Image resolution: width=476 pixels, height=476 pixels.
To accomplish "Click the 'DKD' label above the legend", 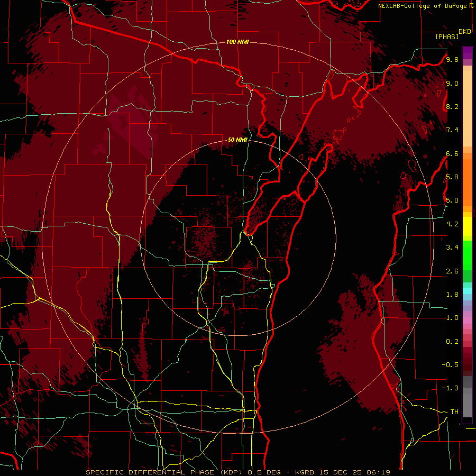I will [x=465, y=32].
